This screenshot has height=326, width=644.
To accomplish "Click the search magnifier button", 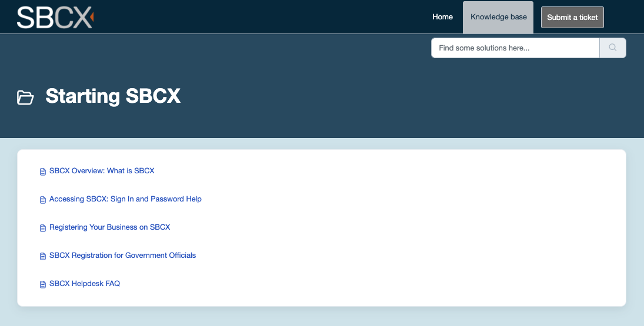I will pos(612,48).
